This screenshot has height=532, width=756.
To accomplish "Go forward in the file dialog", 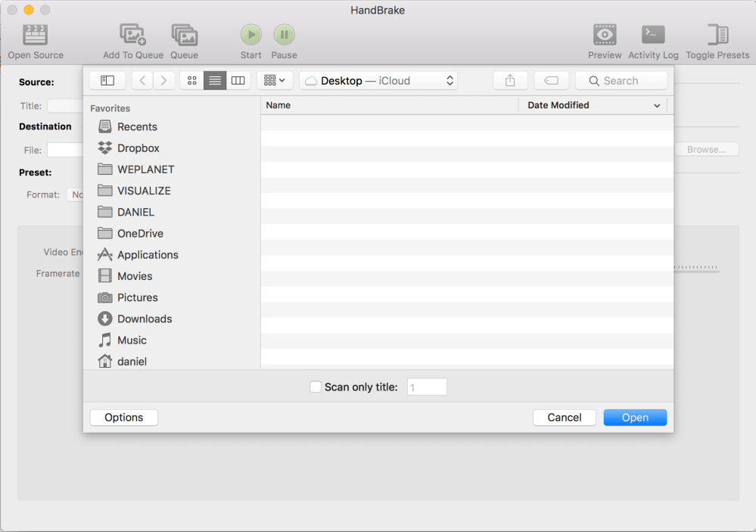I will point(164,80).
